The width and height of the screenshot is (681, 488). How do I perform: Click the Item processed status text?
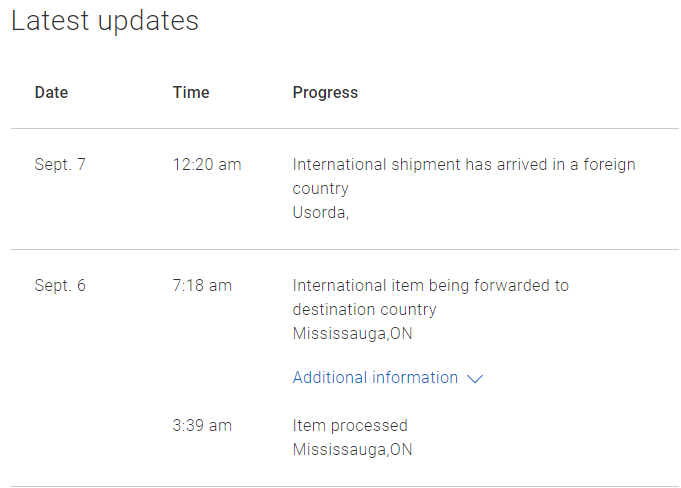point(350,426)
